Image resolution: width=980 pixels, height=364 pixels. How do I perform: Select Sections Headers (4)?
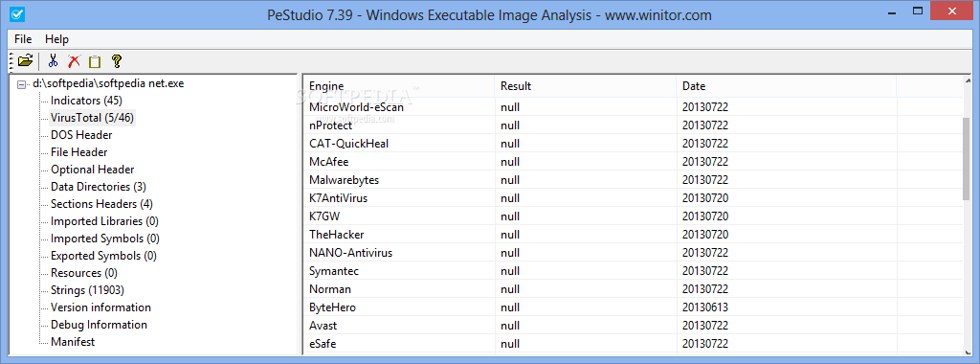[101, 204]
